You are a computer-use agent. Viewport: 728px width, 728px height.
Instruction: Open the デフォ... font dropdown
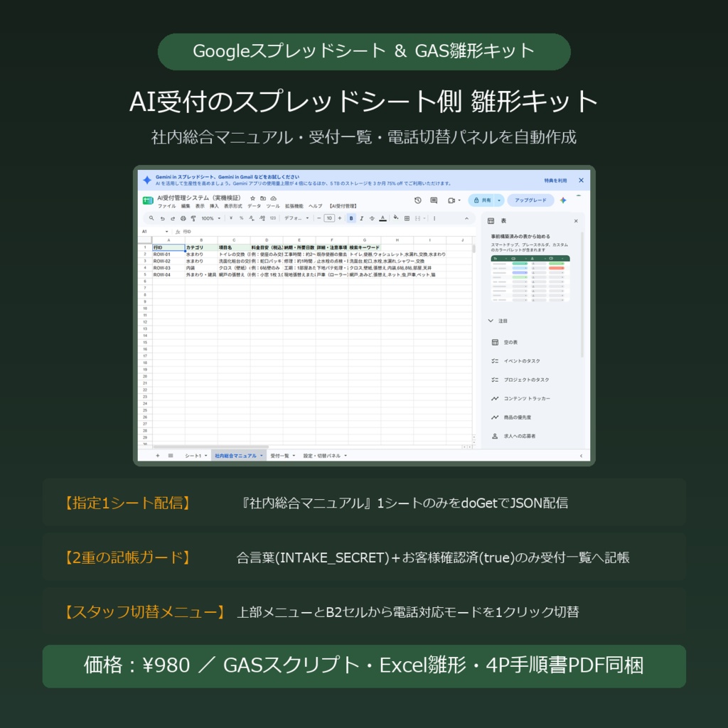(296, 218)
